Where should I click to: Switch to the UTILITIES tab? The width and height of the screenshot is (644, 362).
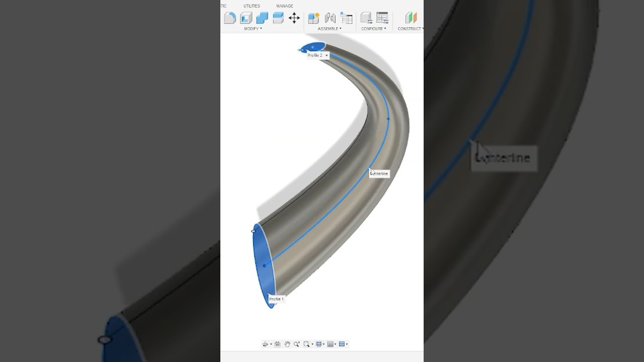pyautogui.click(x=252, y=6)
